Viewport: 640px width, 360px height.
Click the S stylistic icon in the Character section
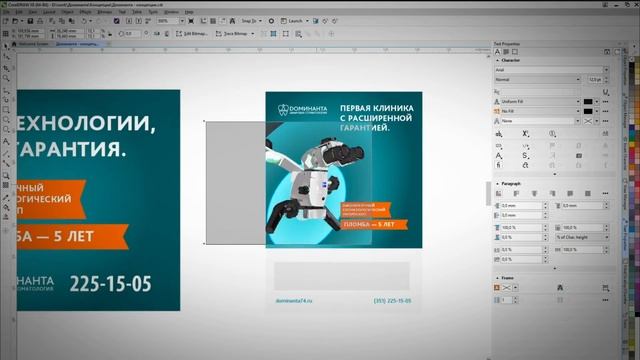coord(526,156)
